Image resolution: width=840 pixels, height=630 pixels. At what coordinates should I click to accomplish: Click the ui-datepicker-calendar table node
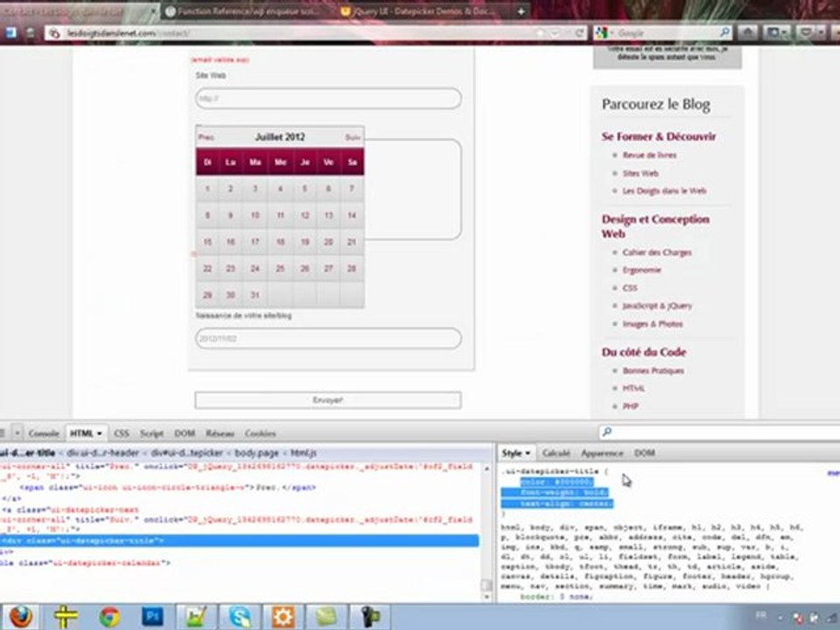(x=87, y=563)
